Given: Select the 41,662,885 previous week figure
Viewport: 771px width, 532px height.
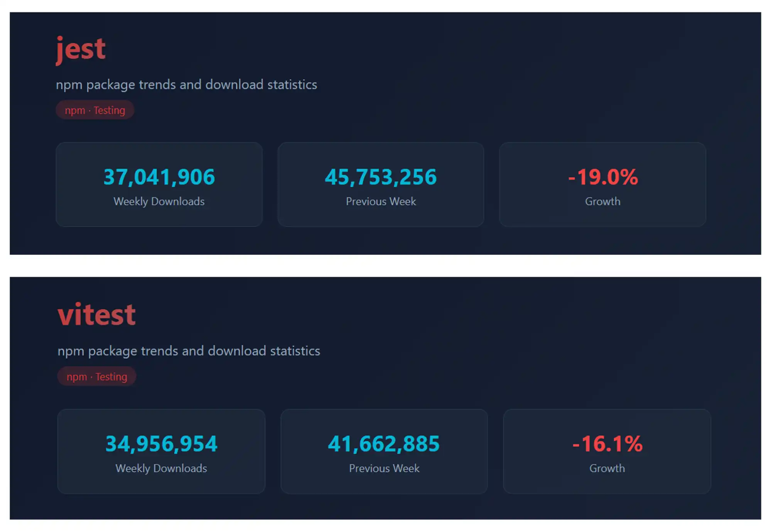Looking at the screenshot, I should point(383,444).
